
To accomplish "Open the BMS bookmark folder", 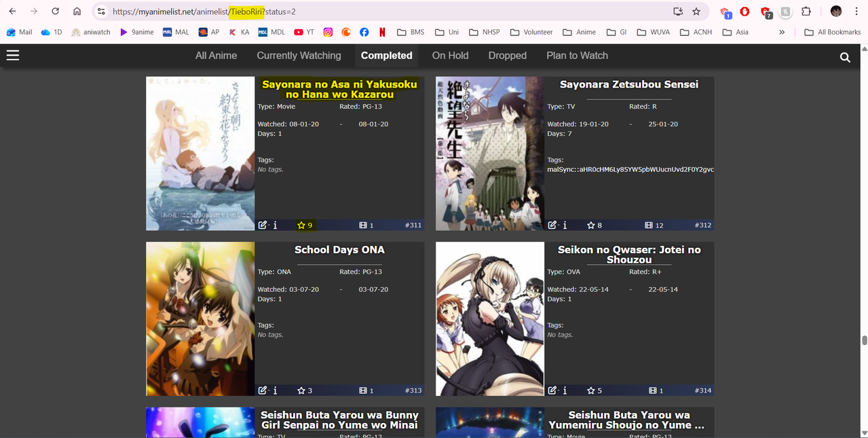I will coord(411,32).
